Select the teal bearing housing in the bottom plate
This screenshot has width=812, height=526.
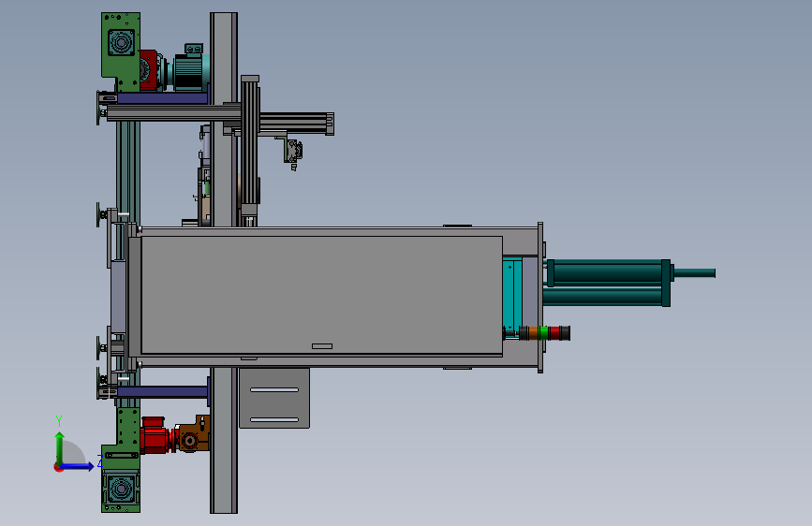coord(121,489)
